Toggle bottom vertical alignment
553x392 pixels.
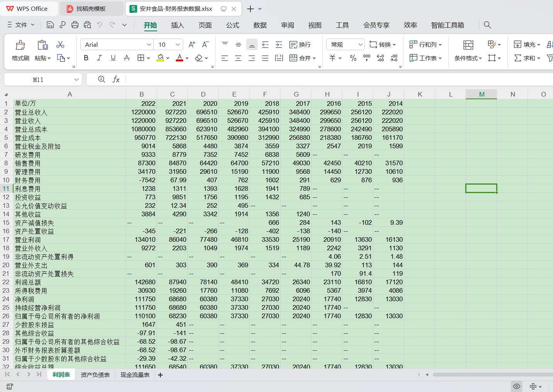point(252,44)
